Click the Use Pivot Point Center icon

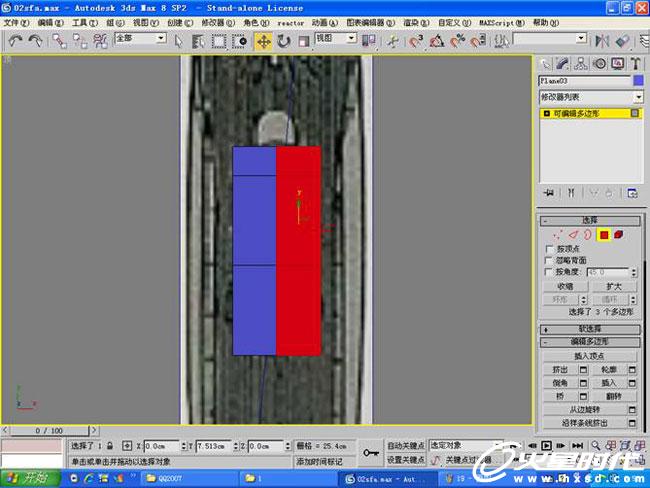pos(369,41)
